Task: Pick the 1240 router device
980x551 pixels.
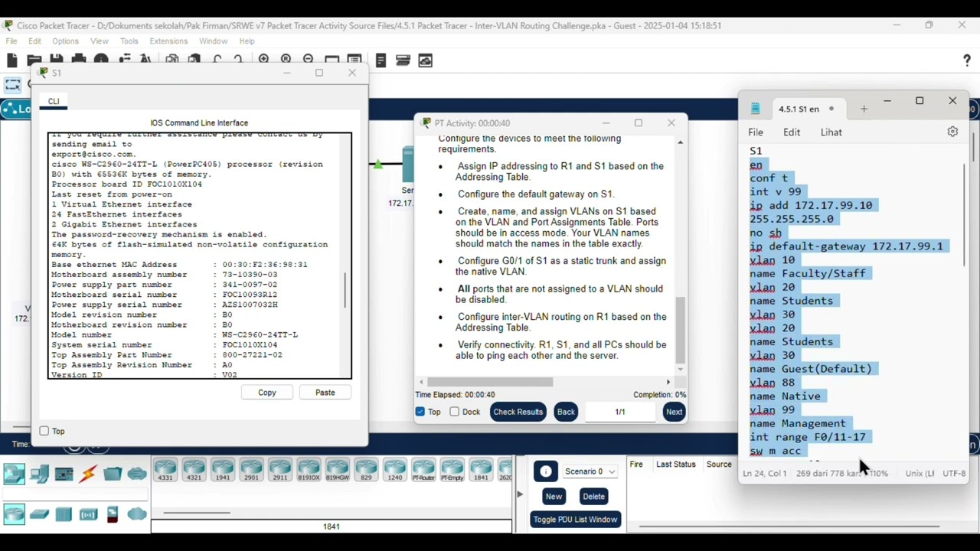Action: tap(395, 470)
